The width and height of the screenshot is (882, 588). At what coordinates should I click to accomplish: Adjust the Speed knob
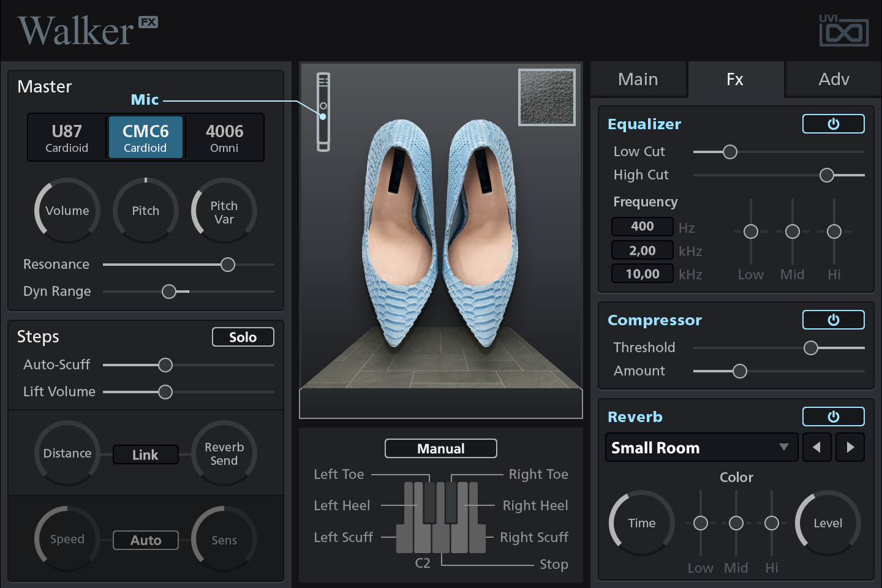click(x=67, y=539)
